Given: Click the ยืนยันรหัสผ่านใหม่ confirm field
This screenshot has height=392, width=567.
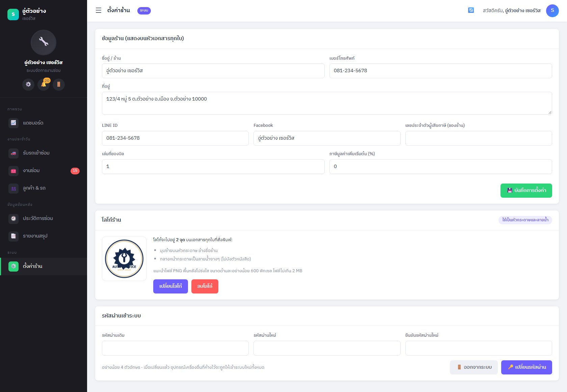Looking at the screenshot, I should (x=479, y=348).
